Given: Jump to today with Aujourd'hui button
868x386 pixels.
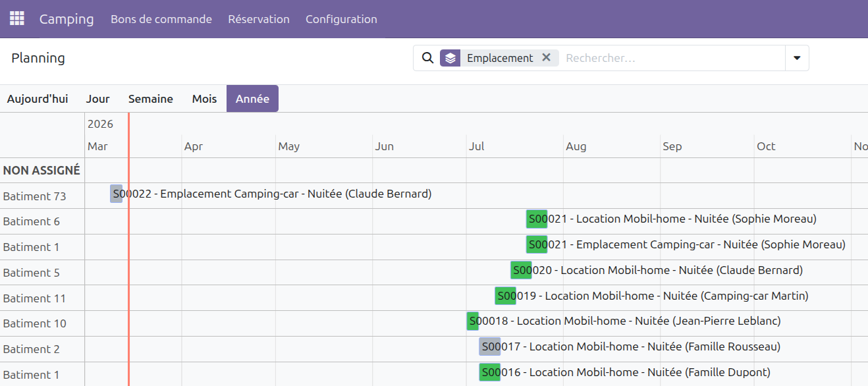Looking at the screenshot, I should tap(38, 99).
